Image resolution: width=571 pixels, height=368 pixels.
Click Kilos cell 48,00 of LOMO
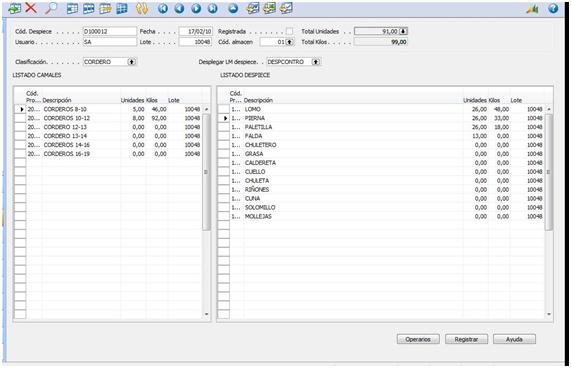(x=499, y=109)
